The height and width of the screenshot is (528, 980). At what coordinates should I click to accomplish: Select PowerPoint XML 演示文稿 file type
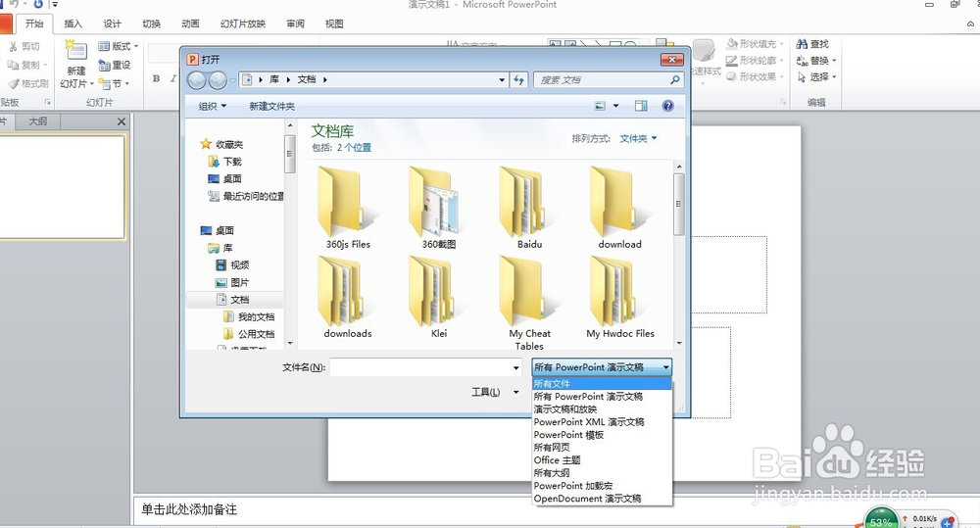tap(602, 422)
